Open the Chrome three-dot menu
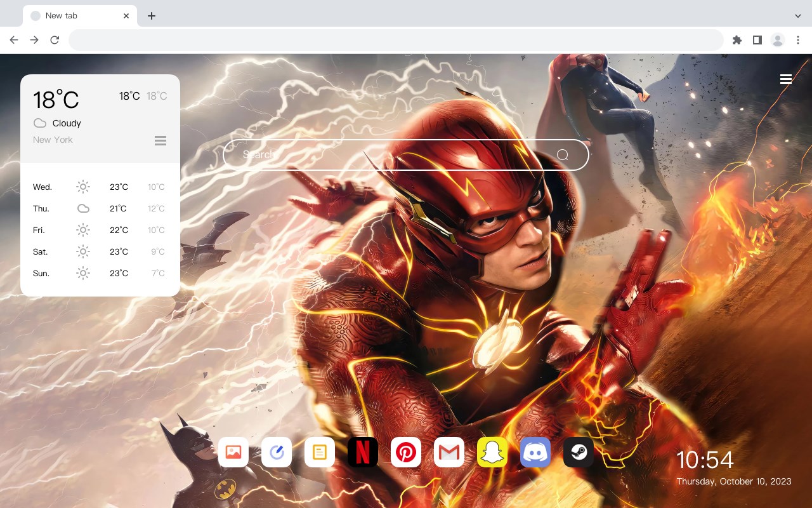812x508 pixels. point(798,40)
